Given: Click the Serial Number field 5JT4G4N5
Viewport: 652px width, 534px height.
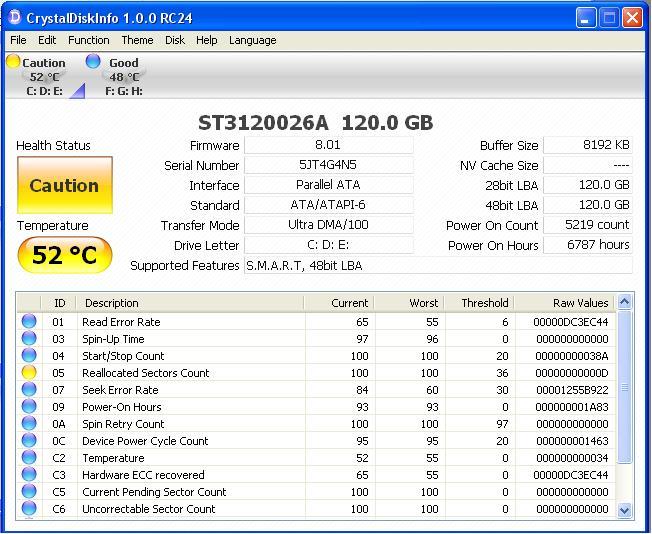Looking at the screenshot, I should [x=328, y=165].
